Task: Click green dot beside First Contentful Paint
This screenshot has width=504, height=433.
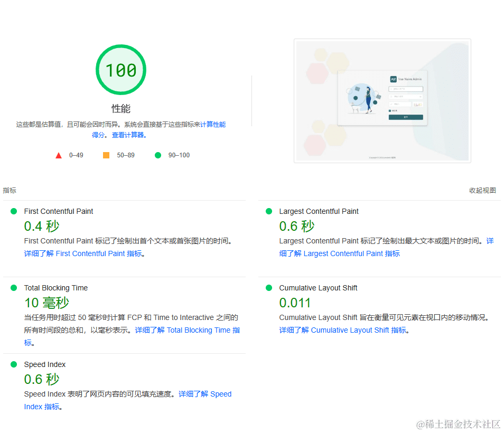Action: pyautogui.click(x=14, y=211)
